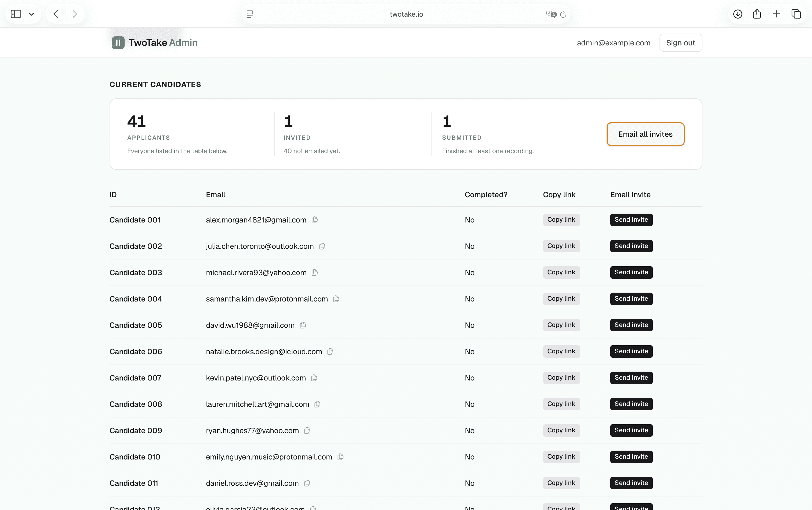Copy link for Candidate 006

pos(561,351)
